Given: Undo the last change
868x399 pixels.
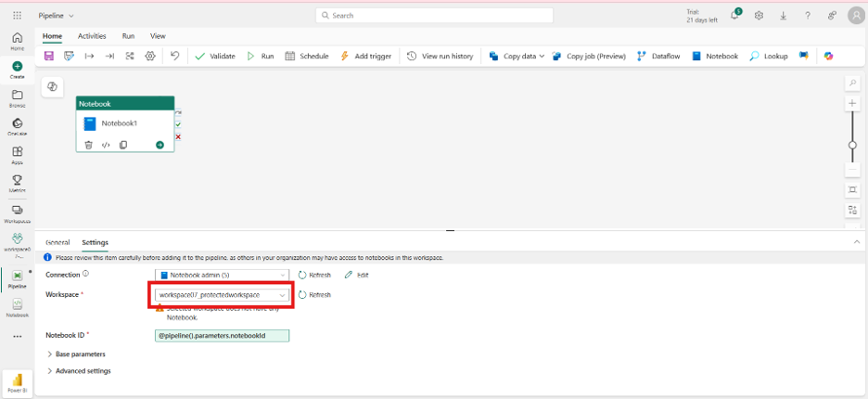Looking at the screenshot, I should coord(175,56).
